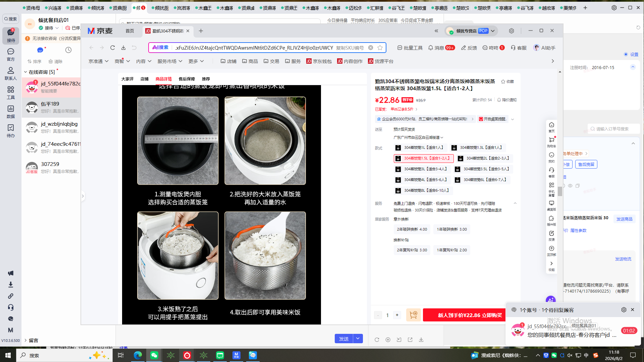Image resolution: width=644 pixels, height=362 pixels.
Task: Increase quantity with plus stepper
Action: pyautogui.click(x=397, y=315)
